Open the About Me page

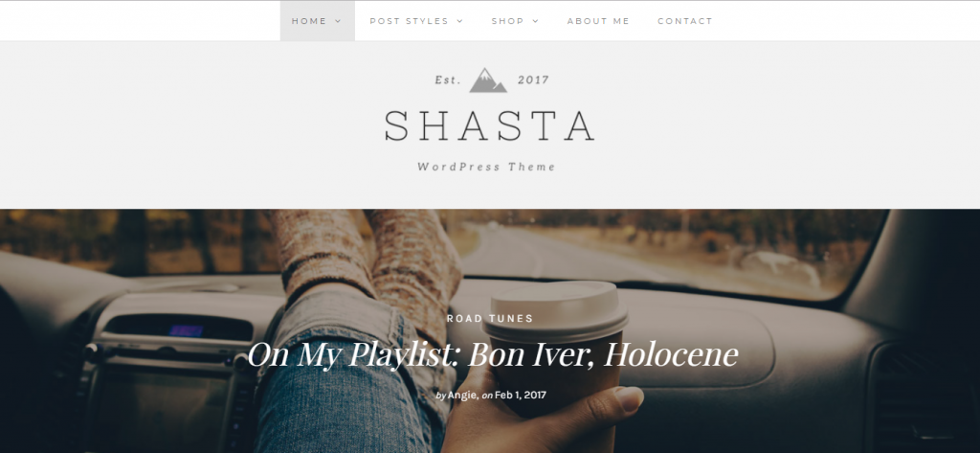click(x=598, y=21)
